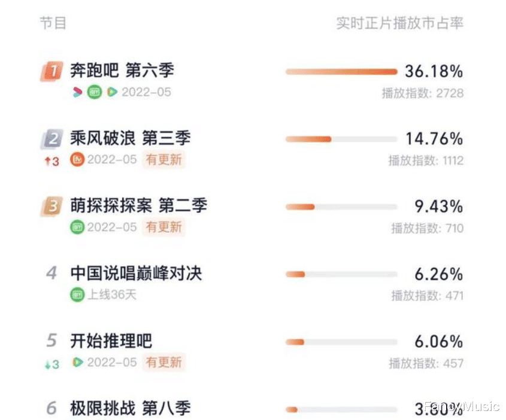Open 萌探探探案 第二季 entry
Image resolution: width=506 pixels, height=420 pixels.
139,205
